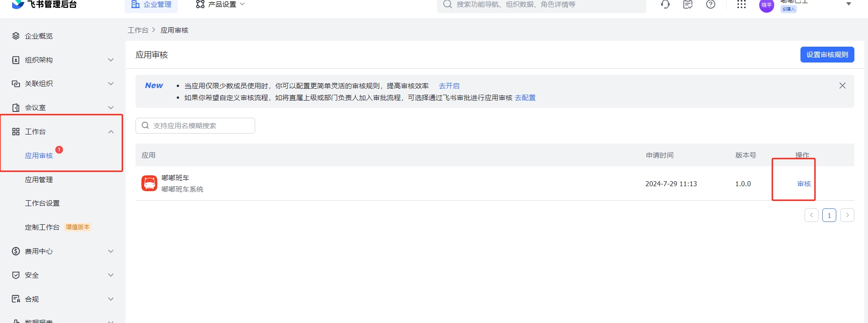This screenshot has width=868, height=323.
Task: Click the search magnifier in app search
Action: coord(145,125)
